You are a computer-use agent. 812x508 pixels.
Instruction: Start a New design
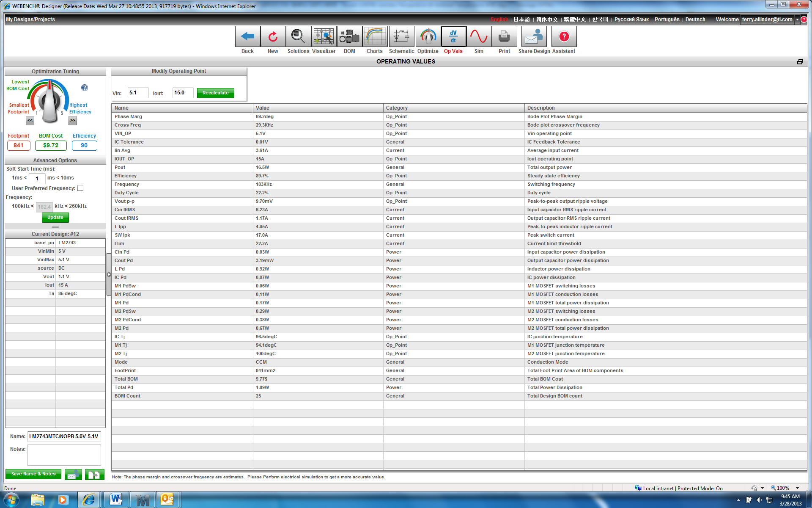pyautogui.click(x=273, y=37)
